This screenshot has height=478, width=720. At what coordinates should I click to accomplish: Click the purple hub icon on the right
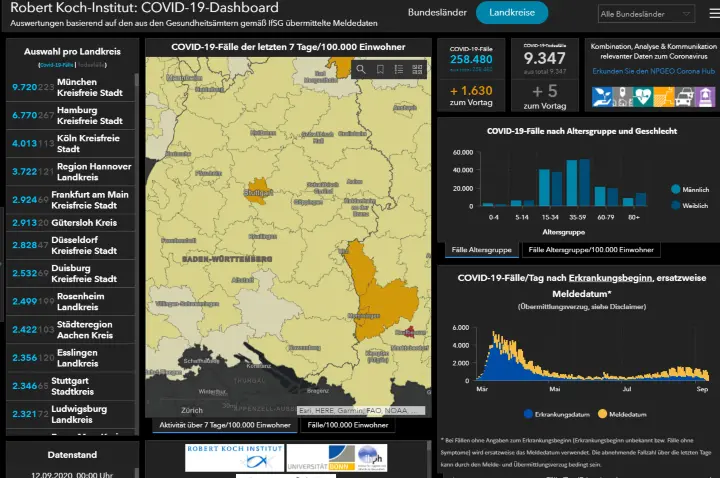pos(705,96)
